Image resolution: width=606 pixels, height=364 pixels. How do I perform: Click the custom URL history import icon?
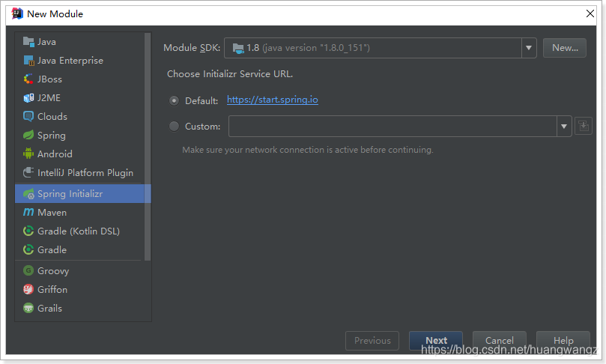584,127
